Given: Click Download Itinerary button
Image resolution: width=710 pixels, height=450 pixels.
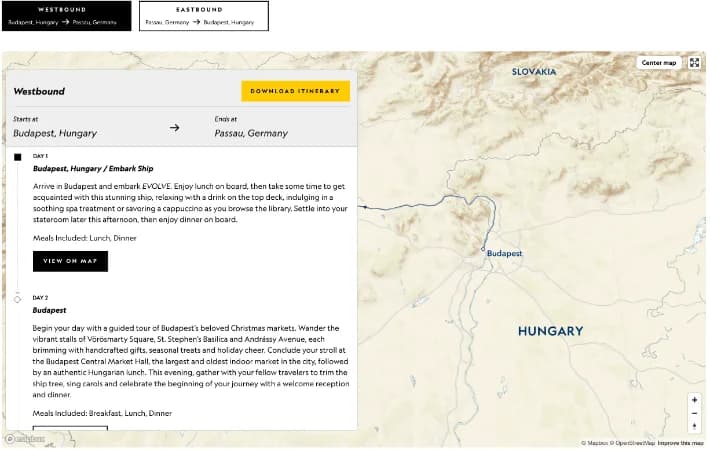Looking at the screenshot, I should click(295, 91).
